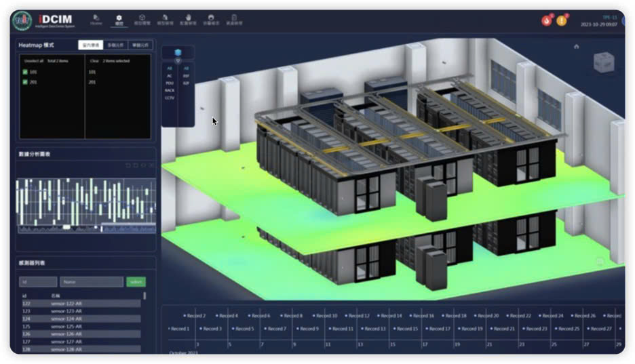The image size is (635, 364).
Task: Click the red fire alarm notification icon
Action: click(547, 20)
